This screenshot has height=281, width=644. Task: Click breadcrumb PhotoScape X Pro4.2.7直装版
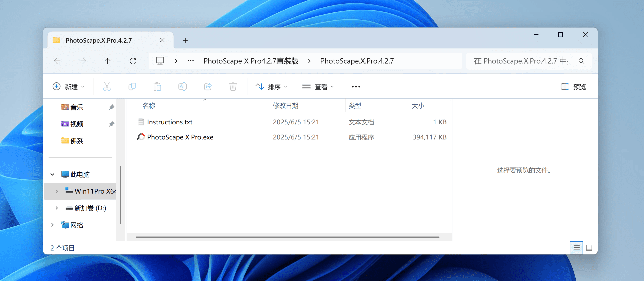click(x=251, y=61)
